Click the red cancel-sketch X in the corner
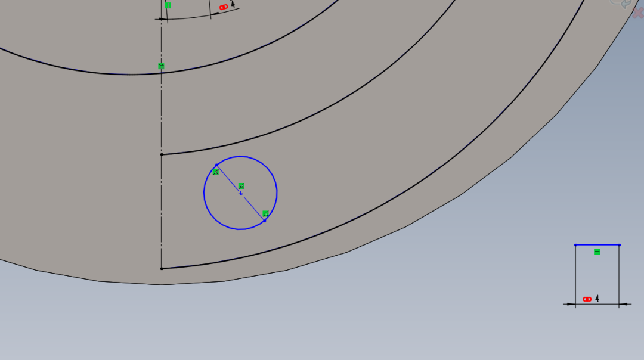Screen dimensions: 644x360 pyautogui.click(x=638, y=13)
